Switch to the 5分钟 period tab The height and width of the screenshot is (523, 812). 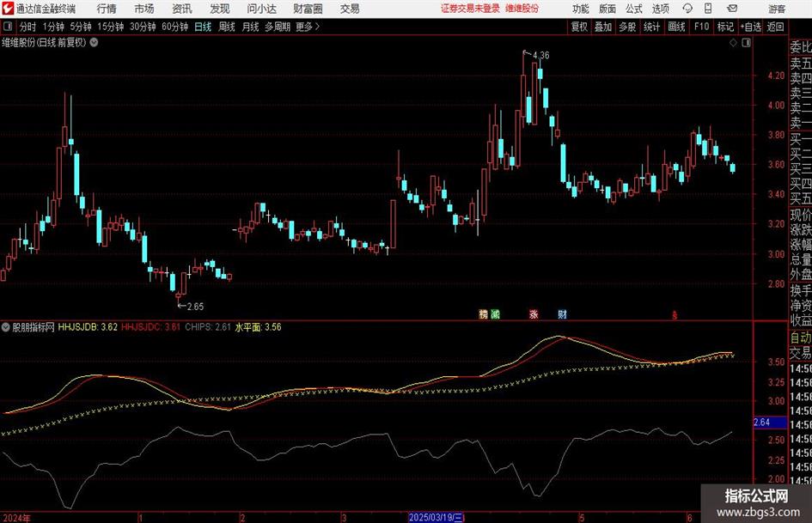click(81, 27)
